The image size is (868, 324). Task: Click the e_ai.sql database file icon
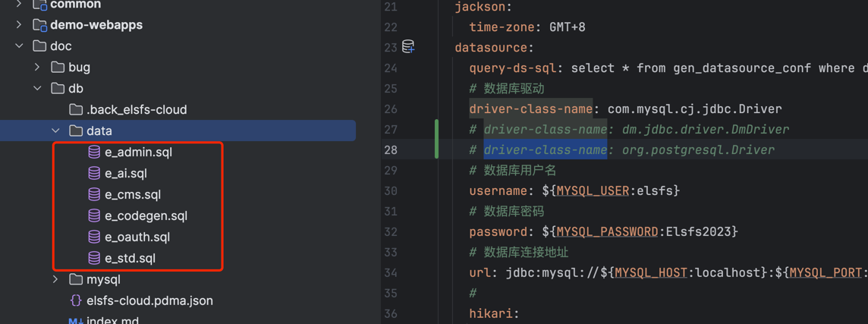coord(94,173)
